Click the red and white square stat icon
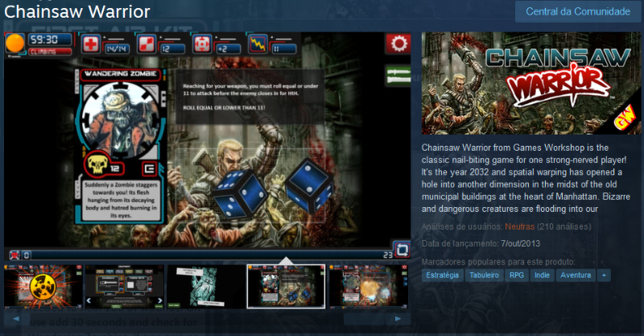 pyautogui.click(x=147, y=44)
